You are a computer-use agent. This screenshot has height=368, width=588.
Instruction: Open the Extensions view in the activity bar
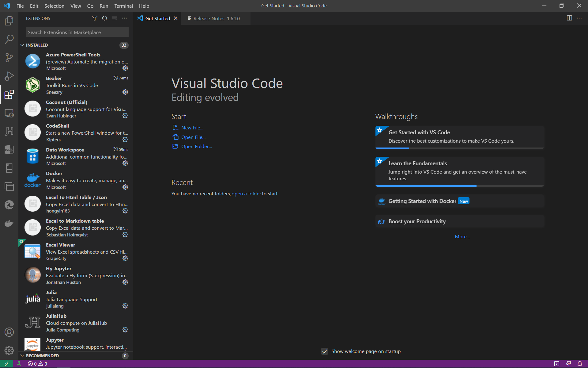(x=9, y=94)
